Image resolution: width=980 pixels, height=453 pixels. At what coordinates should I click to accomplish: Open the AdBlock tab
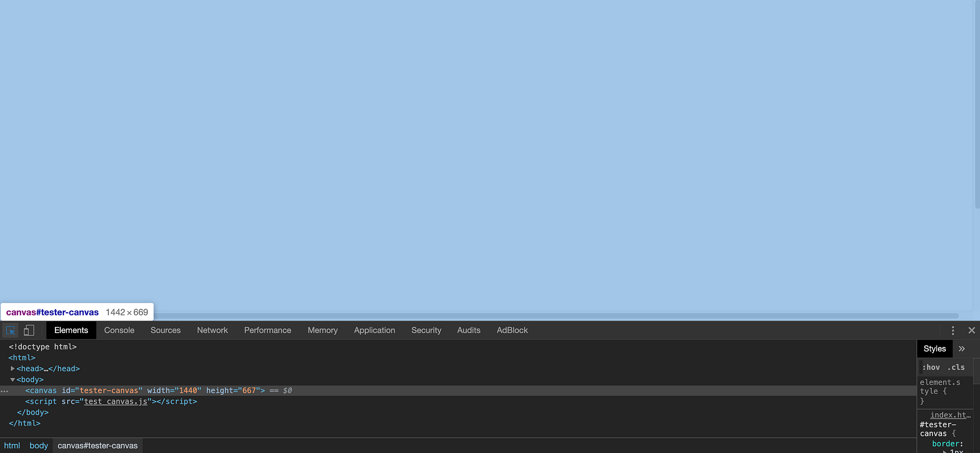click(x=512, y=330)
